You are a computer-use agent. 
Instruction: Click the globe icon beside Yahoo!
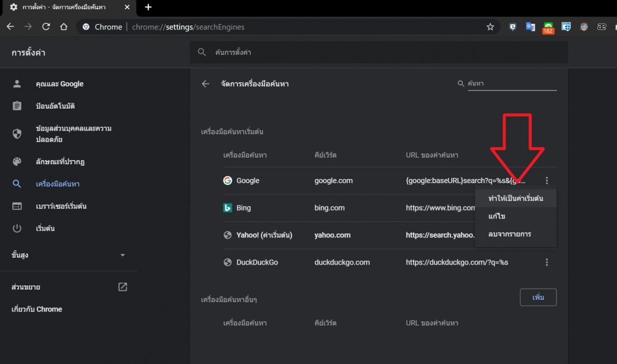[228, 235]
